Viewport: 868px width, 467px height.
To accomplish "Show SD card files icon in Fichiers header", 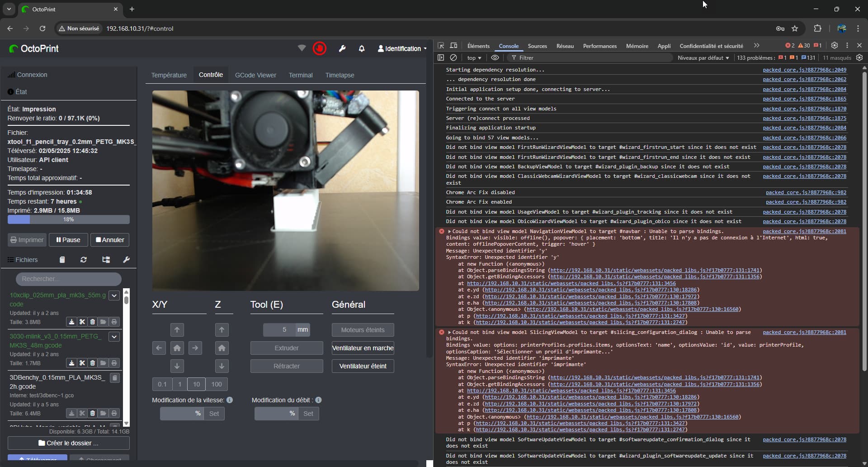I will [x=62, y=260].
